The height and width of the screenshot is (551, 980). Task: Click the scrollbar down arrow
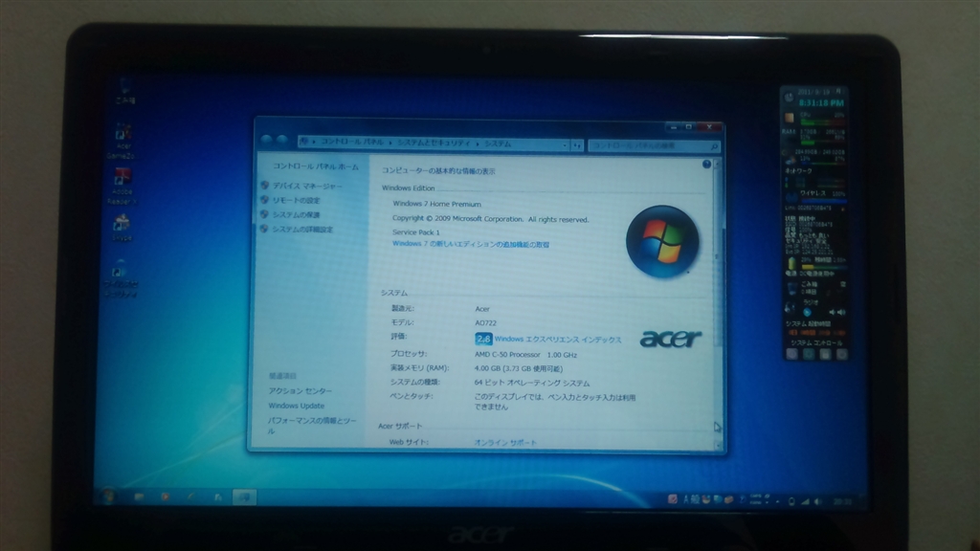(x=718, y=446)
